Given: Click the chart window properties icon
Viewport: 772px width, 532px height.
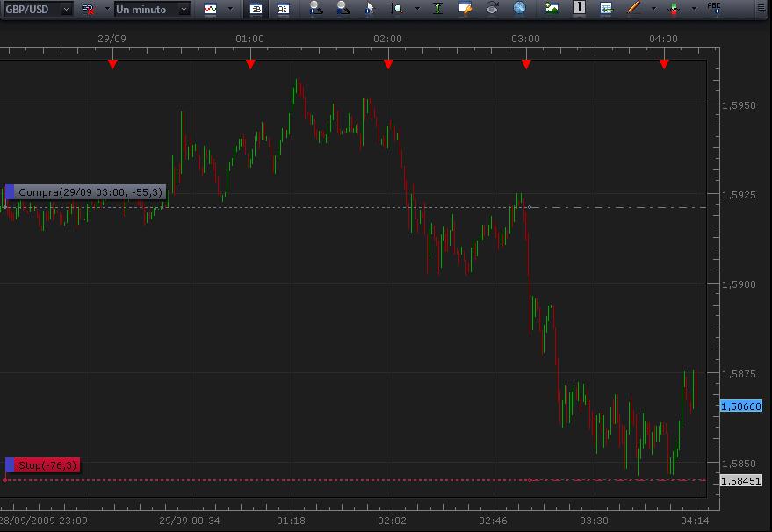Looking at the screenshot, I should pos(465,9).
